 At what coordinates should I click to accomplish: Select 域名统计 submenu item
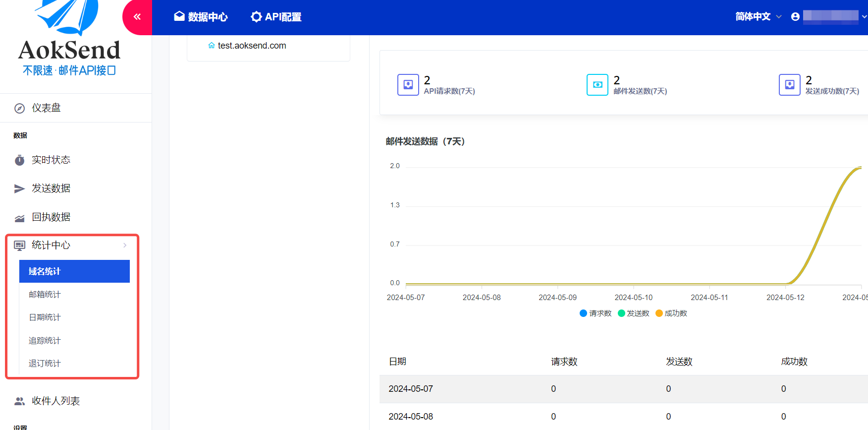tap(74, 271)
